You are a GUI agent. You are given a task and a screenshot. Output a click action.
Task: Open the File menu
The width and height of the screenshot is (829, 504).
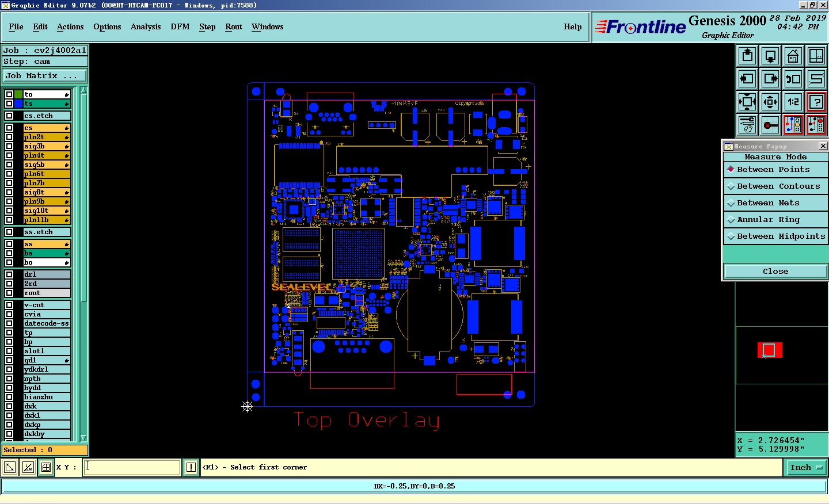16,26
